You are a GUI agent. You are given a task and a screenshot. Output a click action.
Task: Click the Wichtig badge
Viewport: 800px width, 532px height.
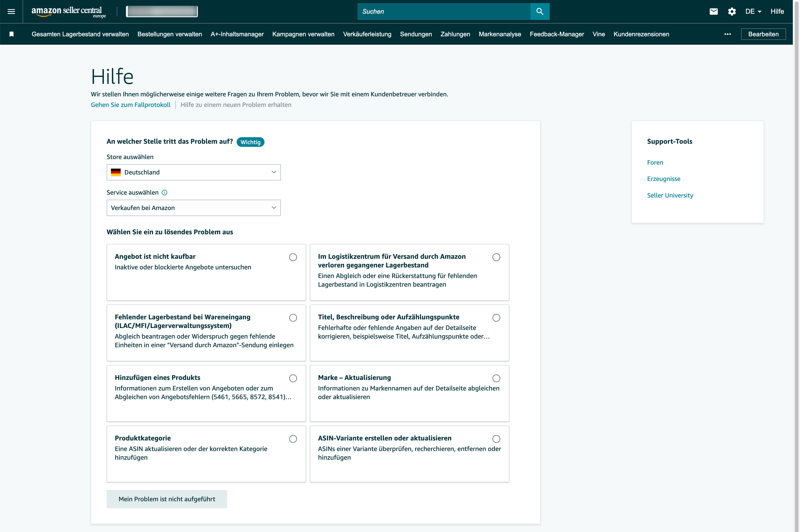[250, 142]
